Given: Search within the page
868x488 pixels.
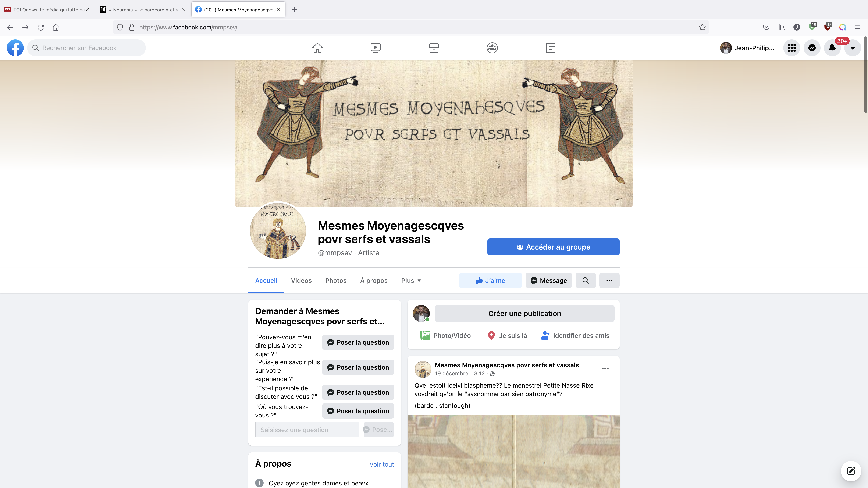Looking at the screenshot, I should click(x=586, y=281).
